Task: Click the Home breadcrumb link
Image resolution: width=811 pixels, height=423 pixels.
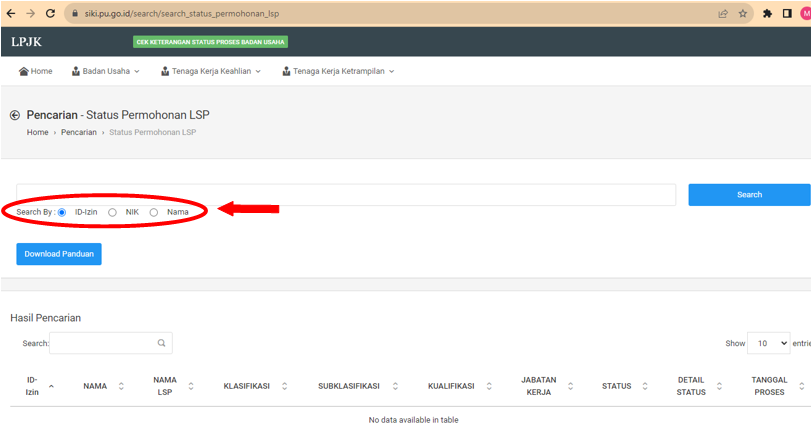Action: [x=38, y=132]
